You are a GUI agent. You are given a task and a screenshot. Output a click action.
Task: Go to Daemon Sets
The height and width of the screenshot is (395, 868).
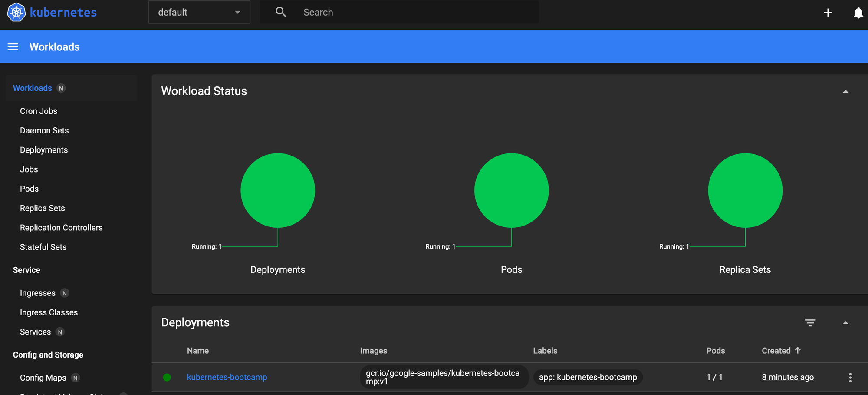(x=44, y=130)
